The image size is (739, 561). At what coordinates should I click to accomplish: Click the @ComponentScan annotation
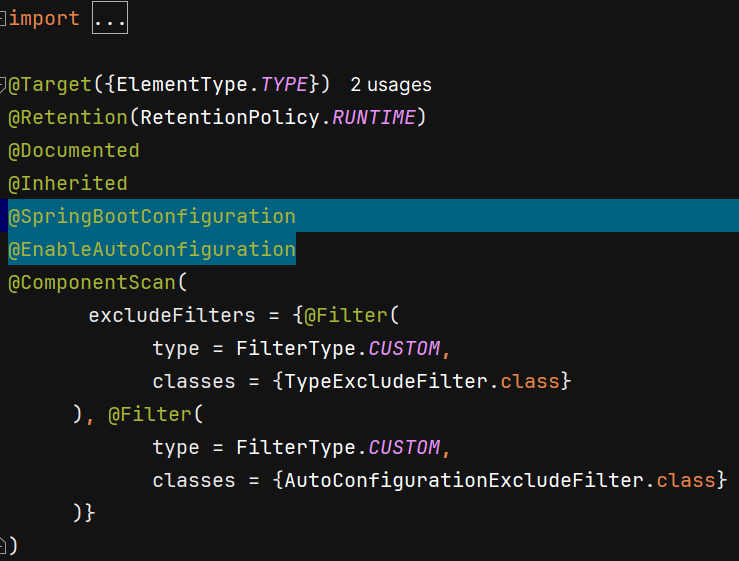coord(92,282)
